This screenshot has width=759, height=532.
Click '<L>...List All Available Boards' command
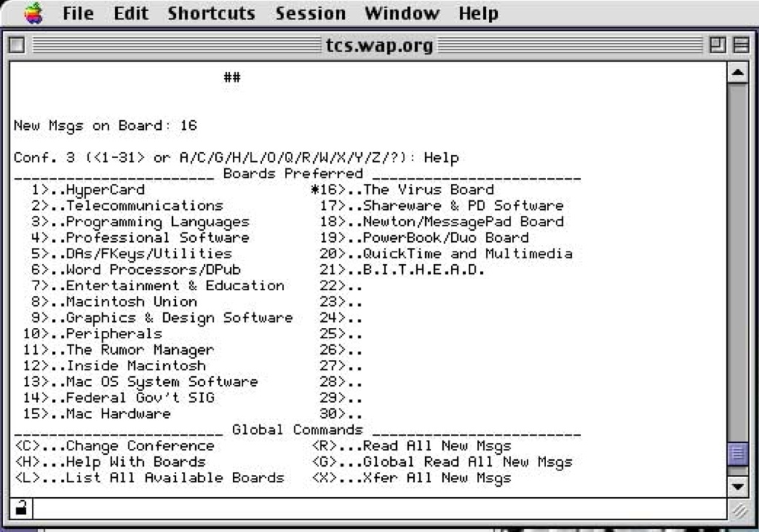tap(148, 477)
